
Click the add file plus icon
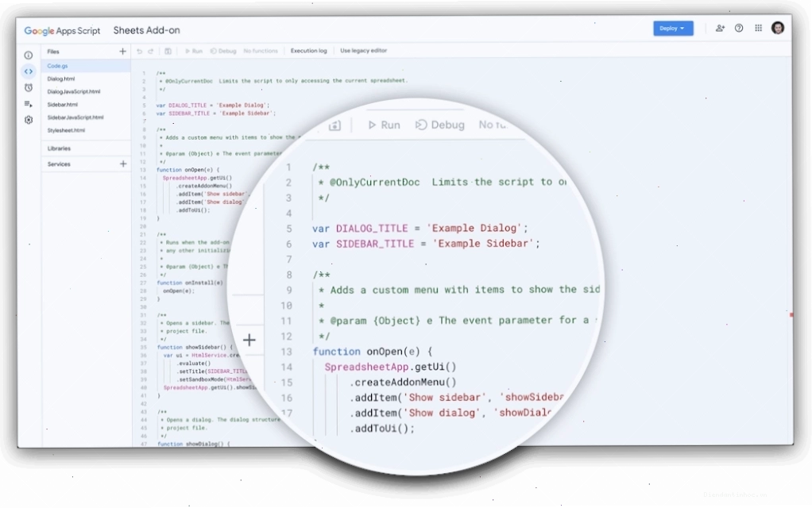coord(122,52)
